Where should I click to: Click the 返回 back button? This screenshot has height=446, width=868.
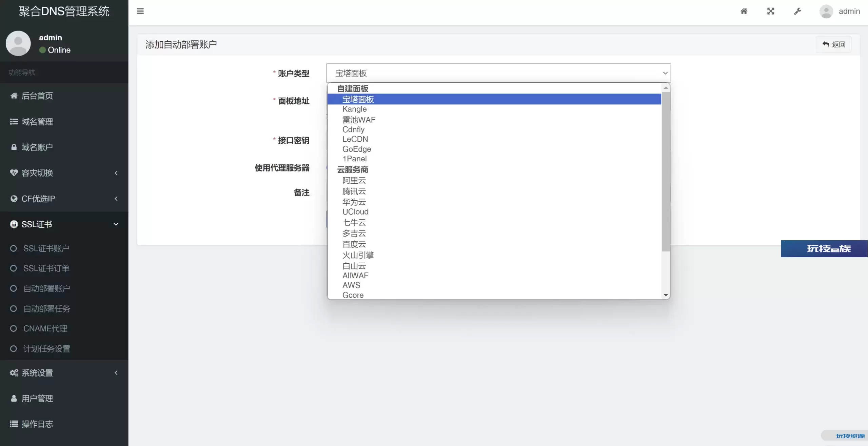pos(834,44)
